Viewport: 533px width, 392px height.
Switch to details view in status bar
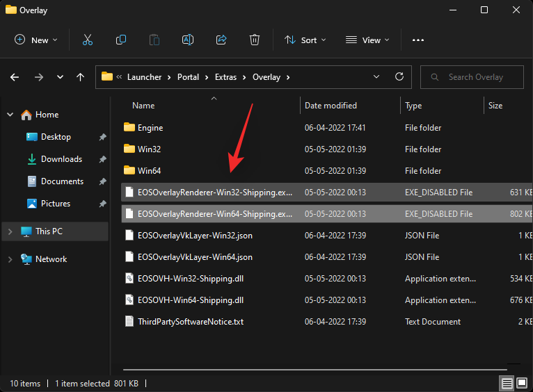pyautogui.click(x=506, y=384)
